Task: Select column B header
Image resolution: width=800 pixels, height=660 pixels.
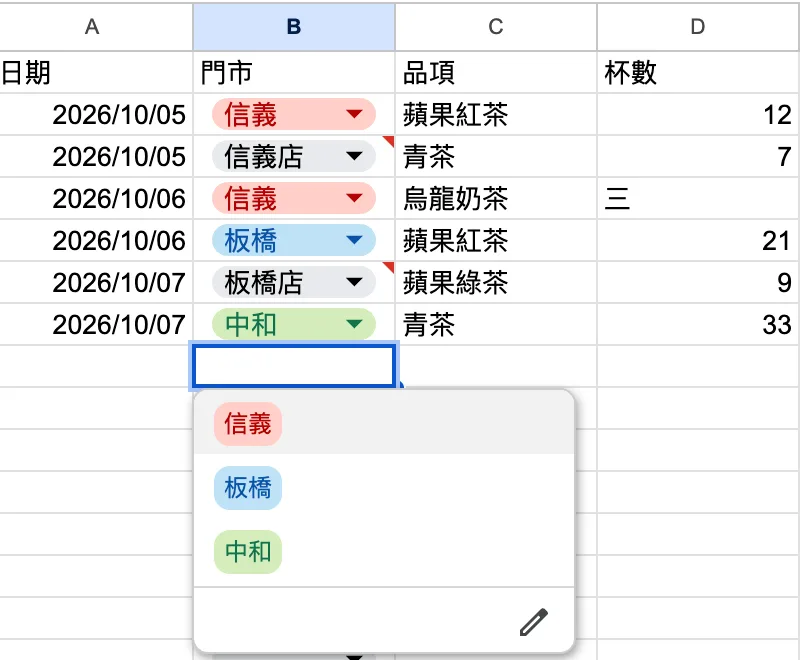Action: click(x=294, y=27)
